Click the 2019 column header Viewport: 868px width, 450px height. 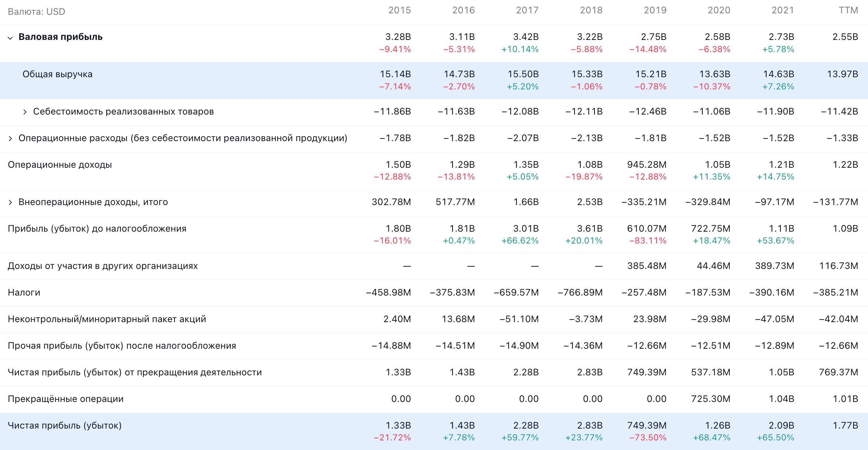(x=655, y=10)
